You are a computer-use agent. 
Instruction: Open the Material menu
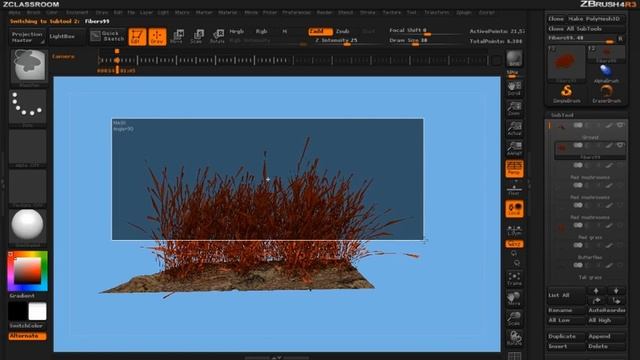click(228, 13)
